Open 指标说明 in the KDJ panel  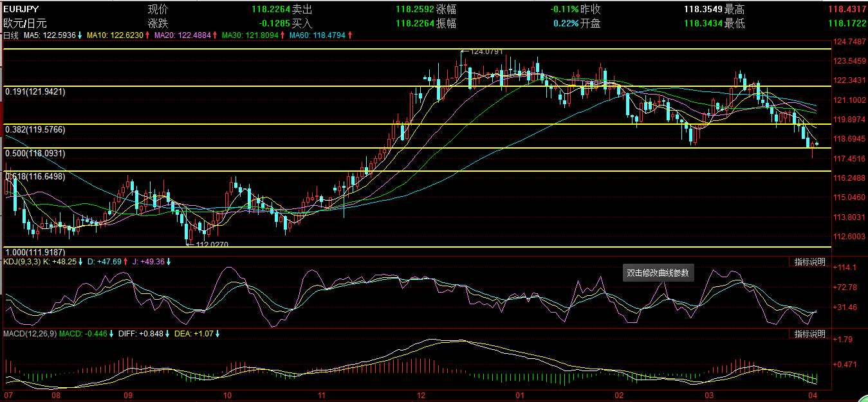coord(809,262)
